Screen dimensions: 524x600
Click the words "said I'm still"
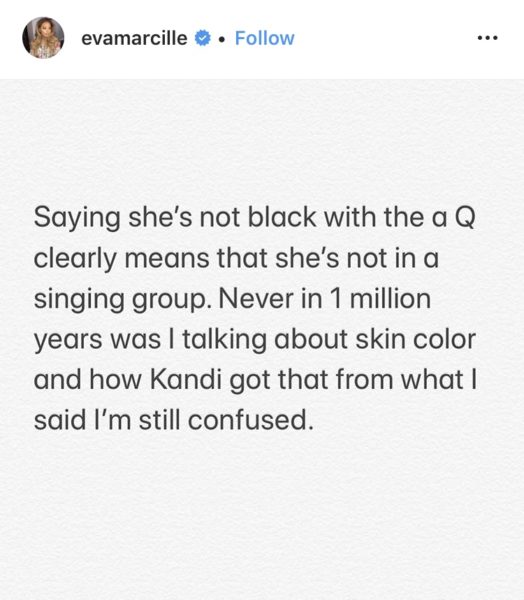(106, 420)
